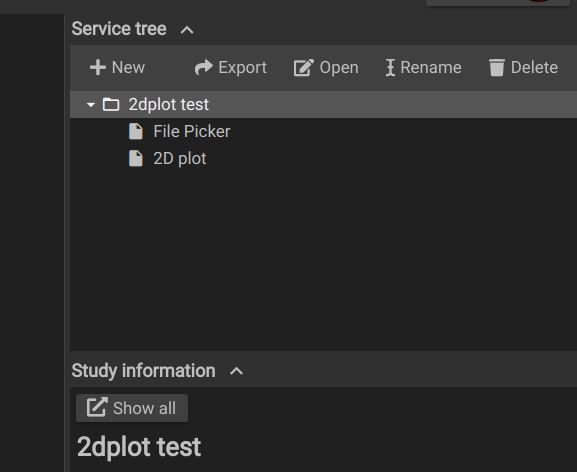This screenshot has height=472, width=577.
Task: Click the Show all button
Action: click(x=132, y=408)
